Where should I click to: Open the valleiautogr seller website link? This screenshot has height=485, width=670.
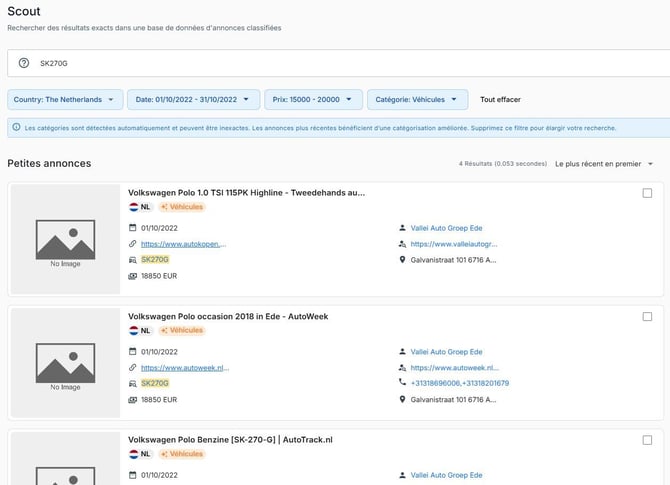coord(454,244)
